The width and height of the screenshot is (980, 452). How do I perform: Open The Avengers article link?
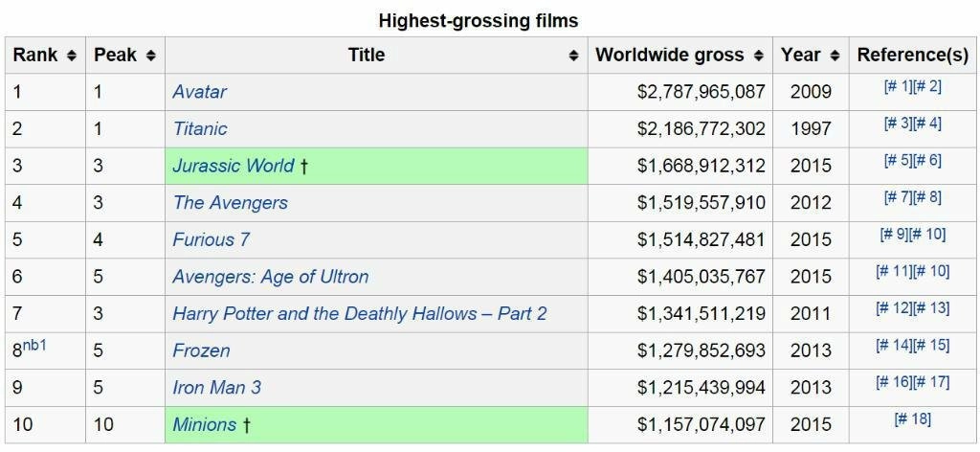pyautogui.click(x=230, y=203)
